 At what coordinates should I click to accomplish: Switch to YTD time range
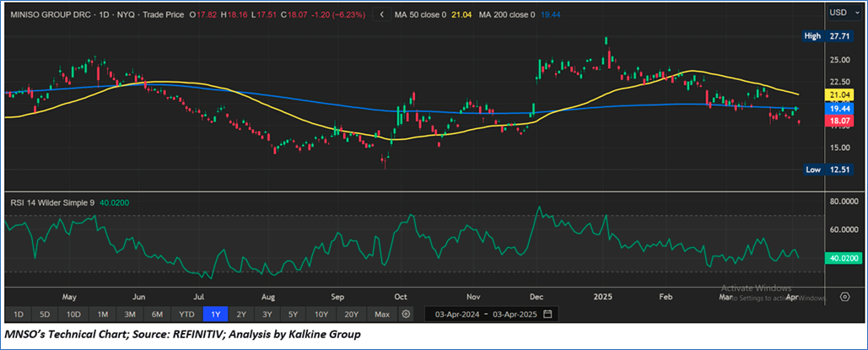click(x=186, y=315)
